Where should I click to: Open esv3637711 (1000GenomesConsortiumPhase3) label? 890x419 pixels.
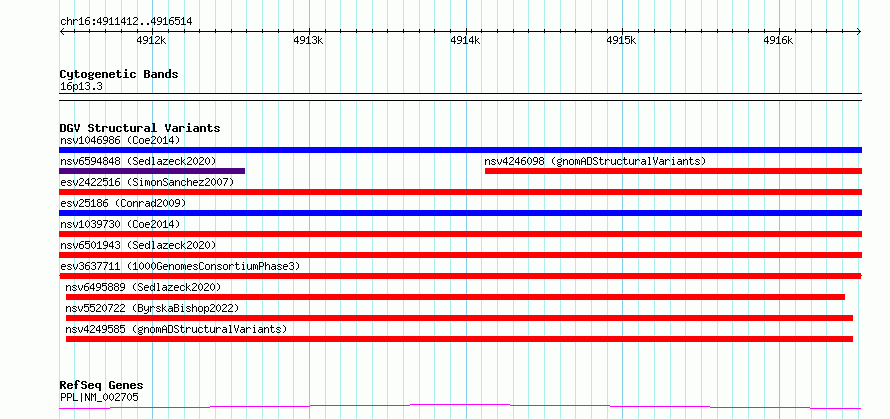(180, 266)
